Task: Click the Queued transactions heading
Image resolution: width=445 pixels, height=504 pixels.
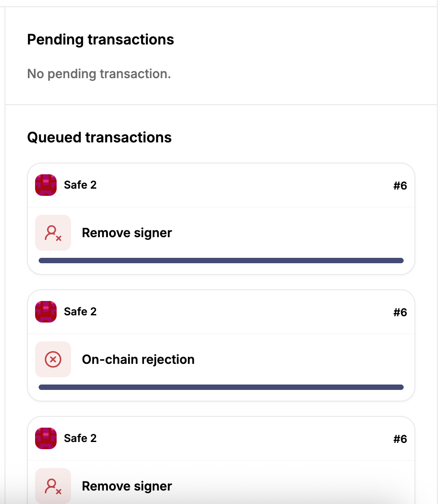Action: coord(99,137)
